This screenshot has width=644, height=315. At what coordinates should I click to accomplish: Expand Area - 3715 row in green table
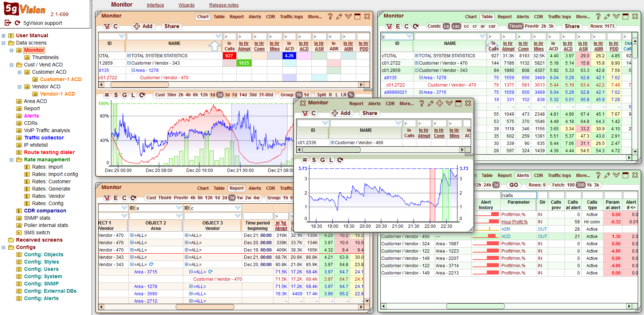(421, 92)
